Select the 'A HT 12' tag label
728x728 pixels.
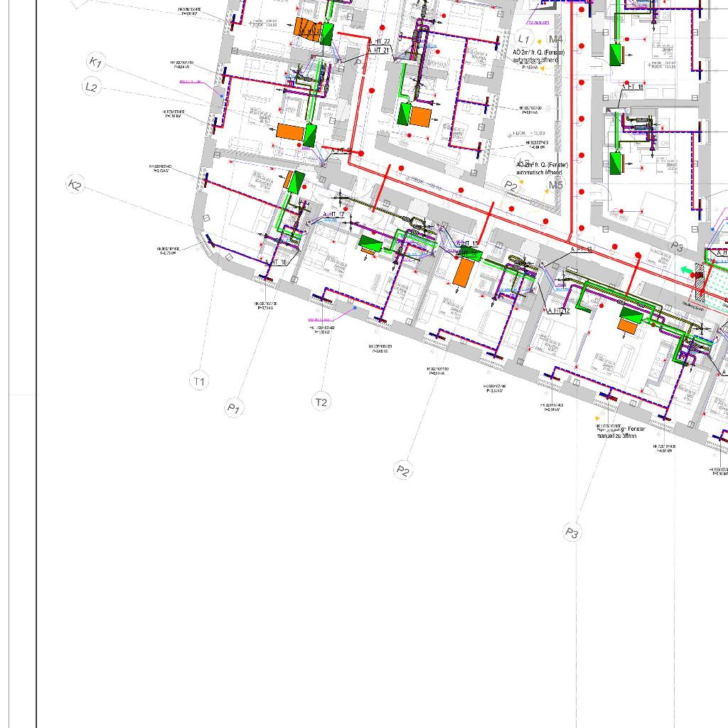[x=559, y=311]
